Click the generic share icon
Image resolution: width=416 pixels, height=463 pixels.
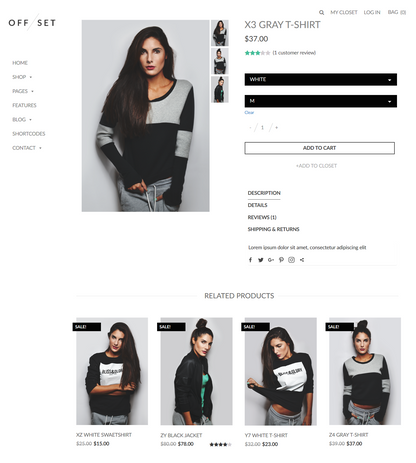coord(302,260)
